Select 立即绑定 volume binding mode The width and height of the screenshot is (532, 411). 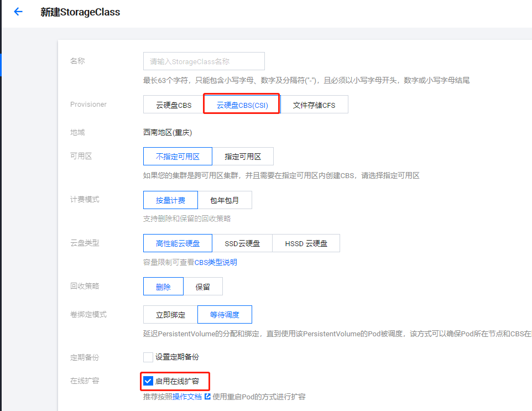point(170,315)
